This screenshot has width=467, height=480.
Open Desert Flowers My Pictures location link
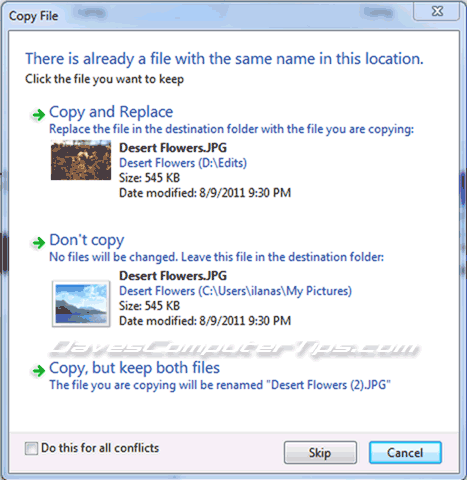point(235,291)
